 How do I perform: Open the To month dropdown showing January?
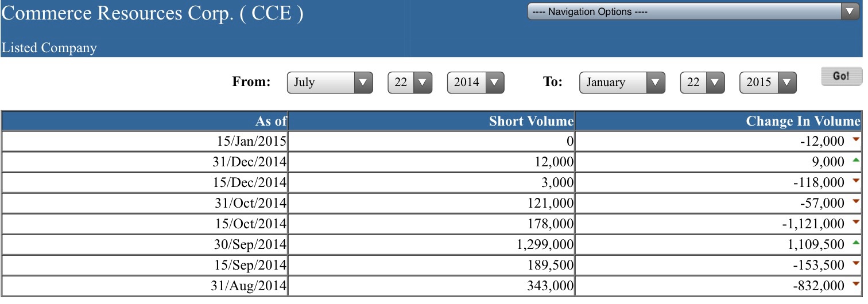622,83
